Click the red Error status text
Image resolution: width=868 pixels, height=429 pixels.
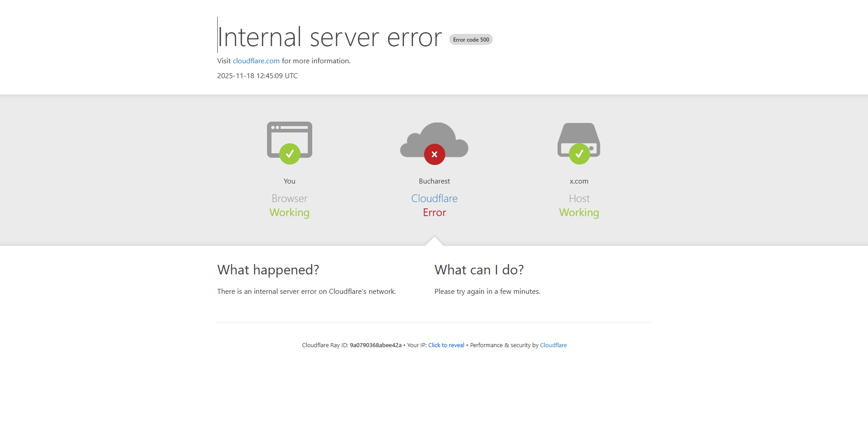point(434,212)
